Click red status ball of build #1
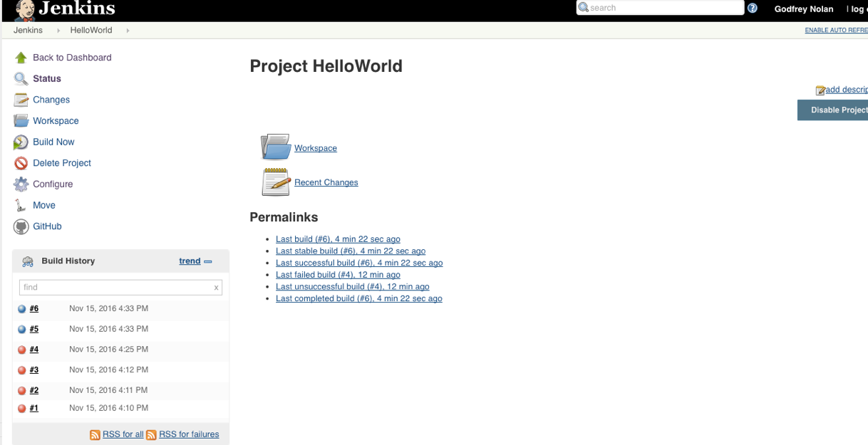Image resolution: width=868 pixels, height=445 pixels. tap(22, 409)
